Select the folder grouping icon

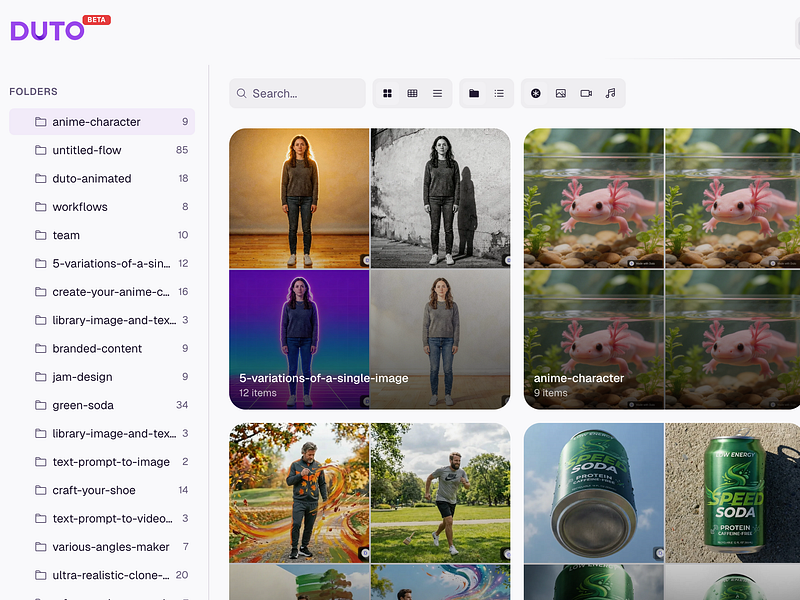[x=474, y=93]
